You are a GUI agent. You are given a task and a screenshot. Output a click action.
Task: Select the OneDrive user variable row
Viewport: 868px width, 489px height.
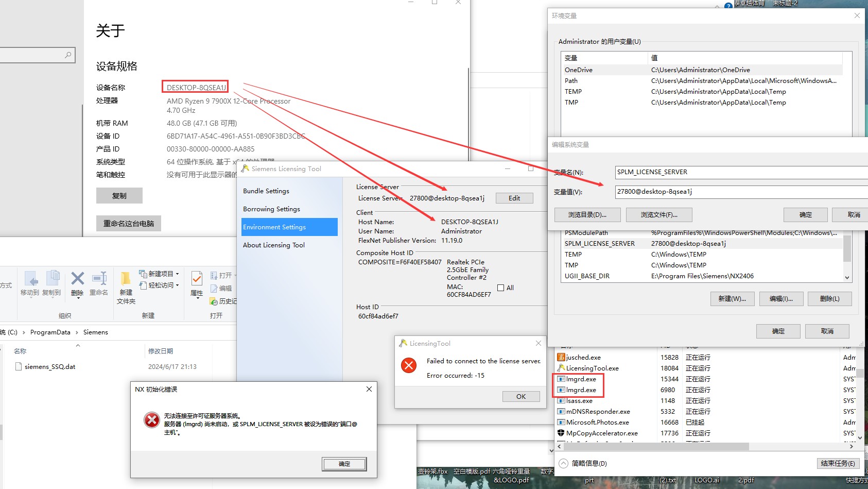point(702,70)
